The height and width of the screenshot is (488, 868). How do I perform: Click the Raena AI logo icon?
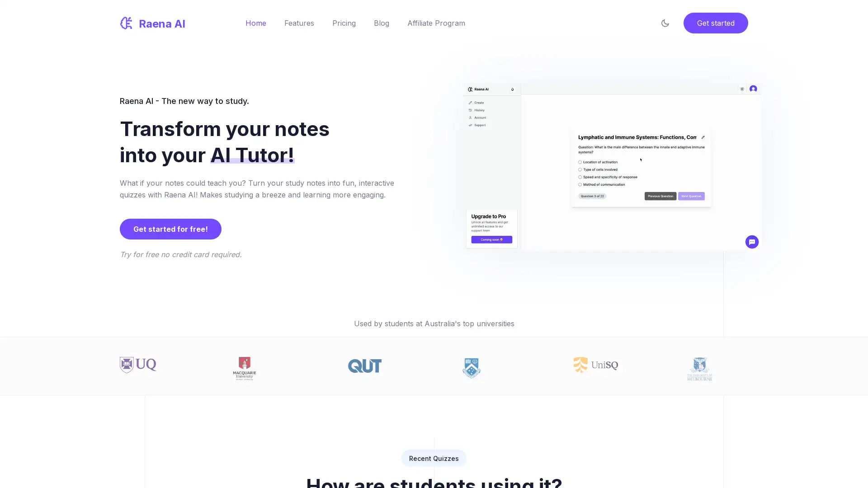[x=126, y=23]
